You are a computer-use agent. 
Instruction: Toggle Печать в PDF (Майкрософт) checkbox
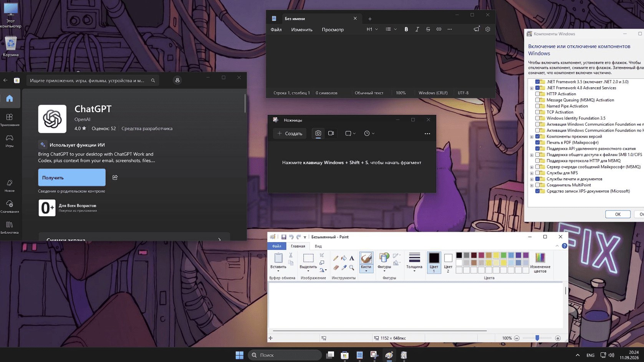(538, 143)
